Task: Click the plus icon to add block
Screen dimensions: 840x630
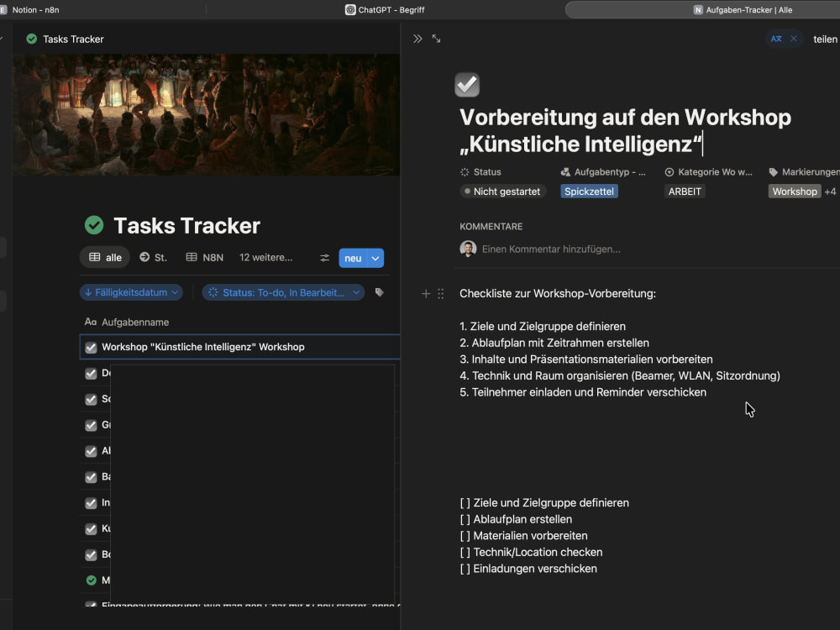Action: coord(426,293)
